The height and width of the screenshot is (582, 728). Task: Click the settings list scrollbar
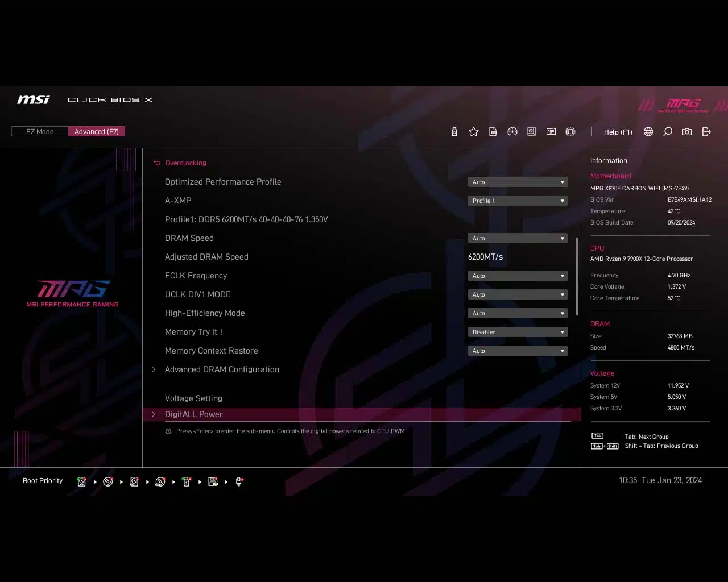pyautogui.click(x=577, y=276)
